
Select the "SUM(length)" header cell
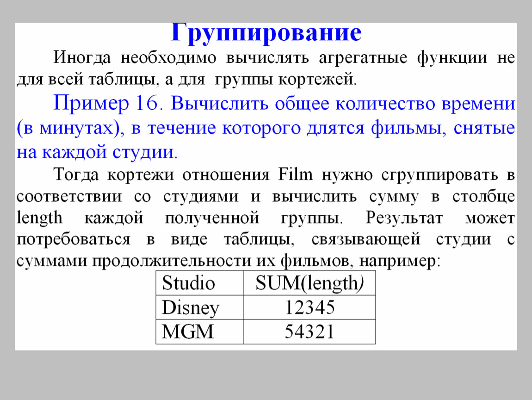309,283
